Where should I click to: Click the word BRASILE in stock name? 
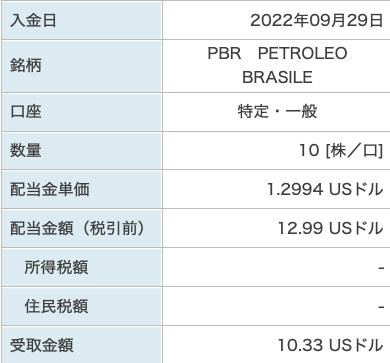click(277, 77)
